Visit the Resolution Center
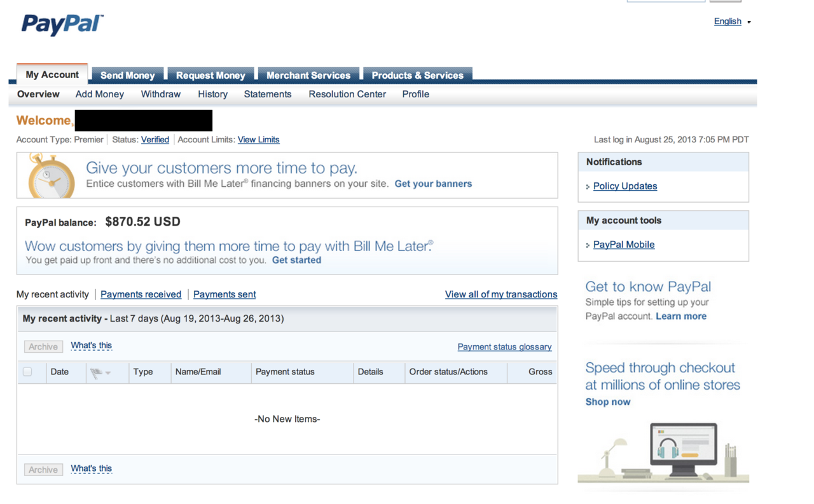Viewport: 814px width, 504px height. tap(347, 94)
